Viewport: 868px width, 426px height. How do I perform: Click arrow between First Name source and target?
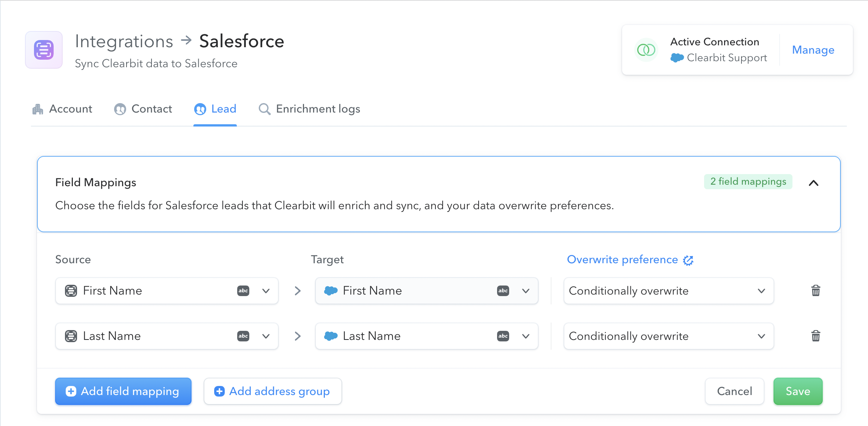click(297, 291)
